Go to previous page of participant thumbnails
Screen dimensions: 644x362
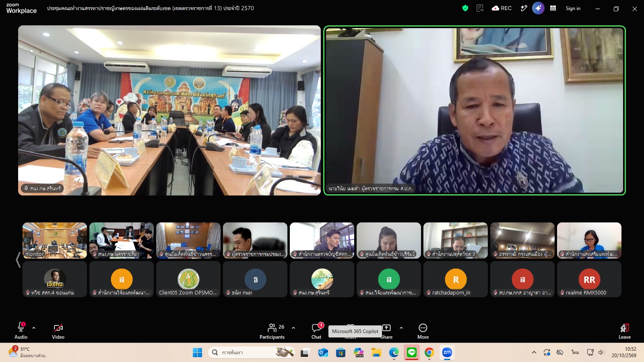18,260
